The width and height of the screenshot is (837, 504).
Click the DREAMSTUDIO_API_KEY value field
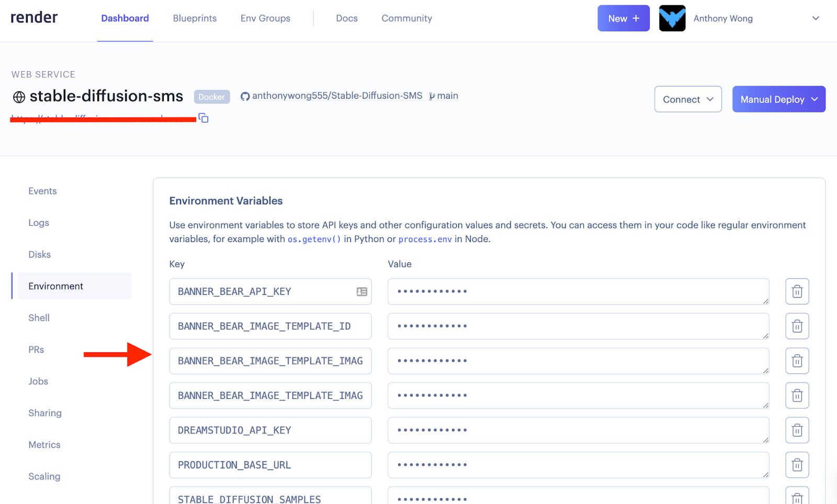coord(579,430)
